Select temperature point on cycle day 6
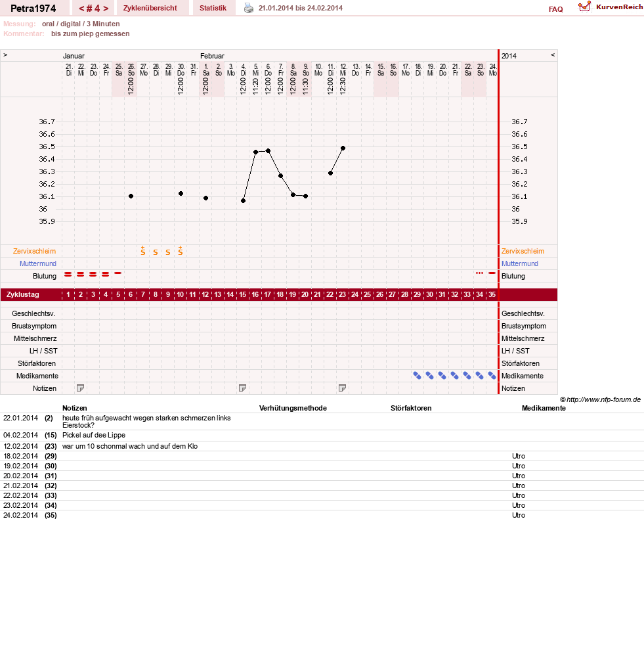Image resolution: width=644 pixels, height=653 pixels. [131, 196]
